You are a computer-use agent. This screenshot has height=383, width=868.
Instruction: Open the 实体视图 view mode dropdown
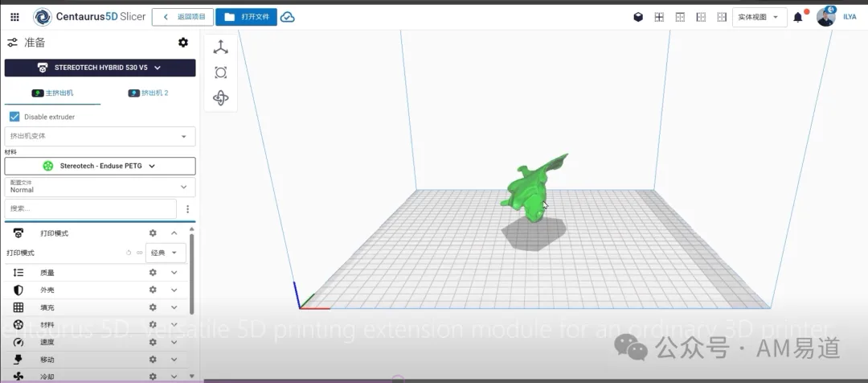759,17
